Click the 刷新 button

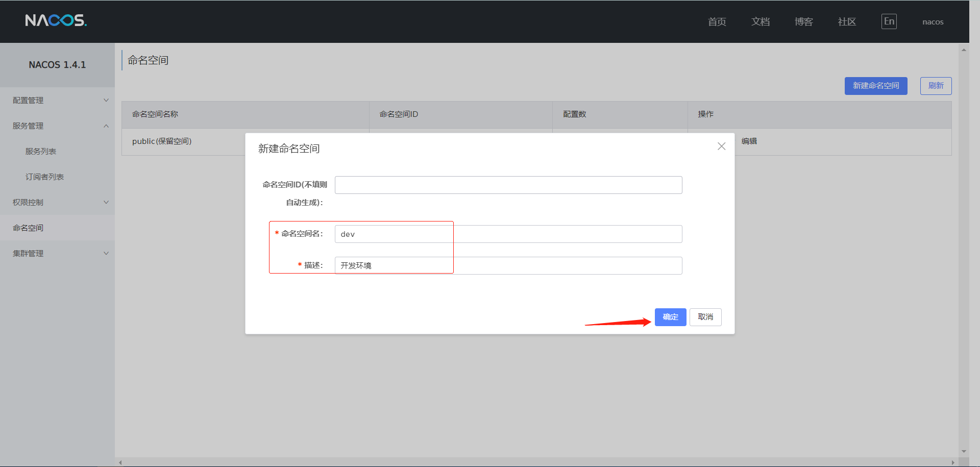pos(936,86)
